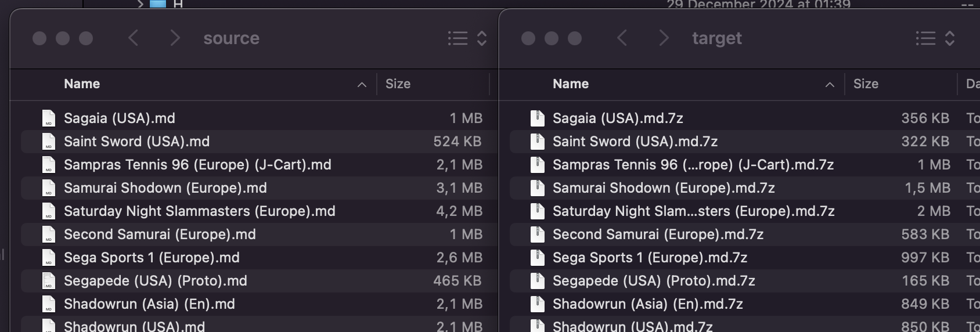Sort target files by Size column
The width and height of the screenshot is (980, 332).
point(866,84)
